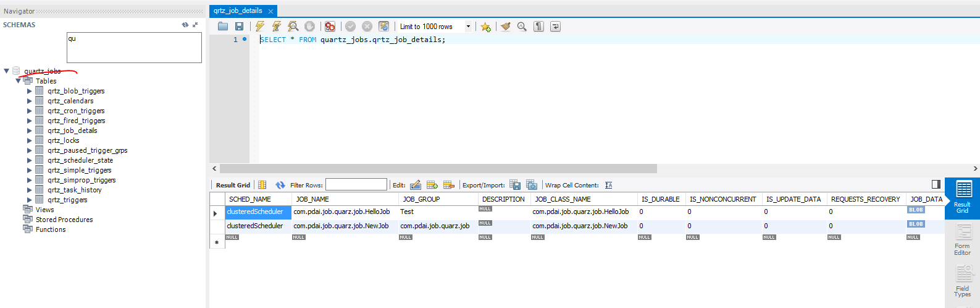
Task: Click the JOB_CLASS_NAME column header
Action: tap(563, 199)
